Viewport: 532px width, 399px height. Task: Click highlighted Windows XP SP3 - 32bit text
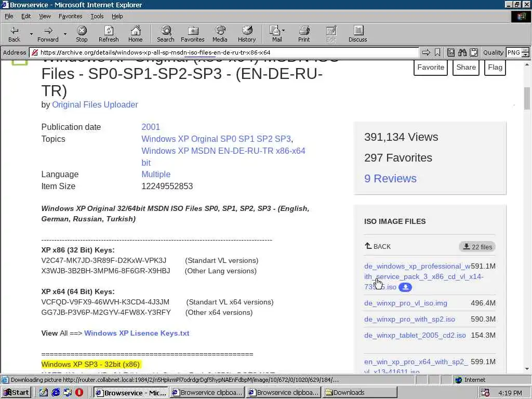tap(90, 364)
